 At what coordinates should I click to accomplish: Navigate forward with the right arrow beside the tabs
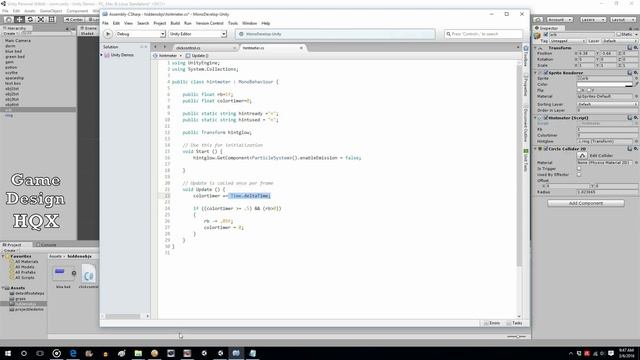tap(164, 47)
